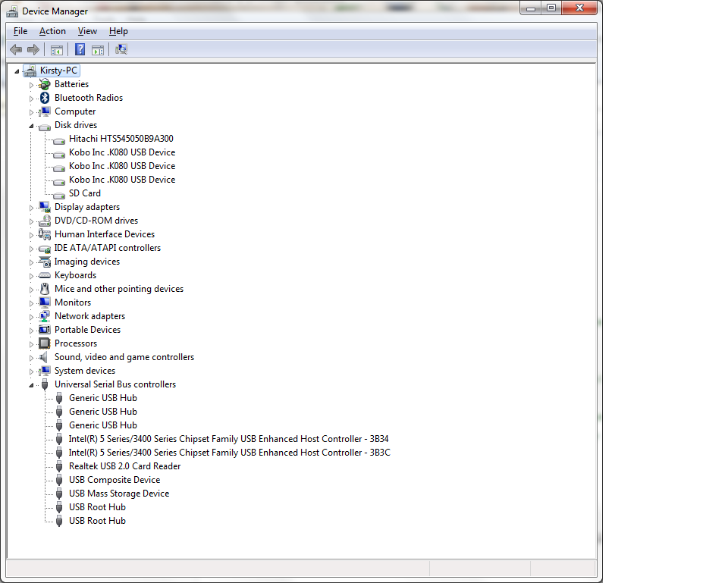Image resolution: width=728 pixels, height=583 pixels.
Task: Click Scan for hardware changes toolbar icon
Action: coord(121,49)
